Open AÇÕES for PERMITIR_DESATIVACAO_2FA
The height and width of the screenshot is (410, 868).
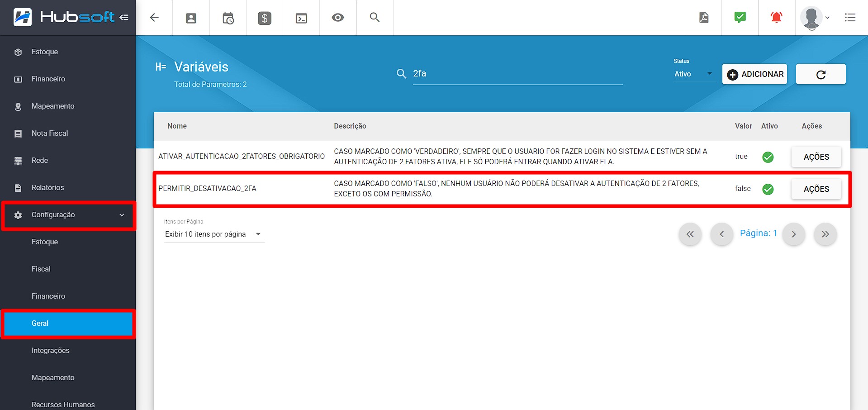816,189
